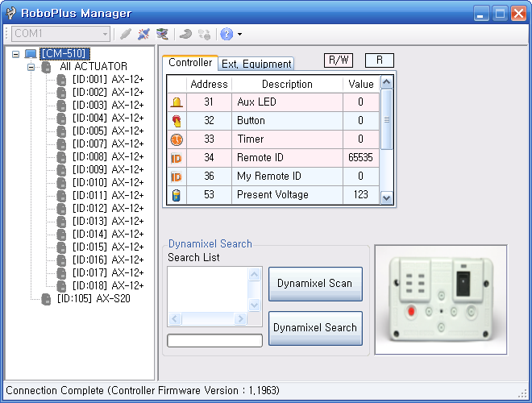
Task: Select the Aux LED description cell
Action: point(288,102)
